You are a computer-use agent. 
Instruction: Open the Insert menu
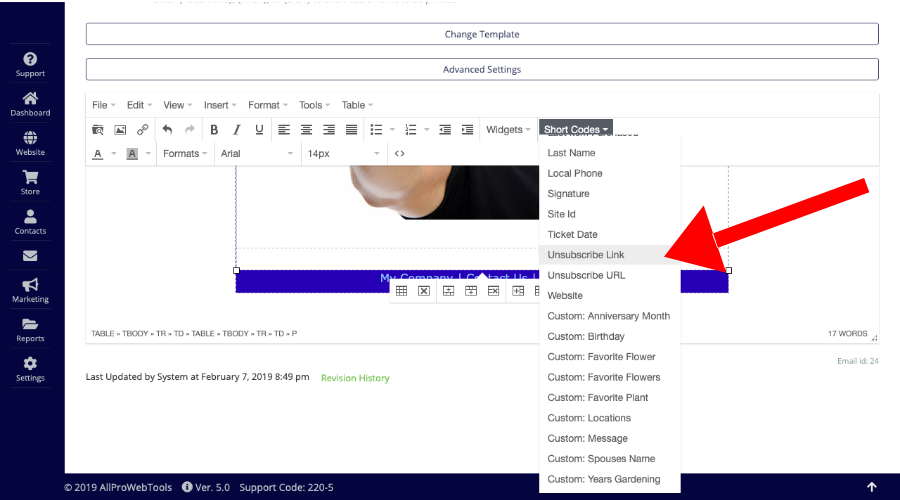tap(220, 105)
